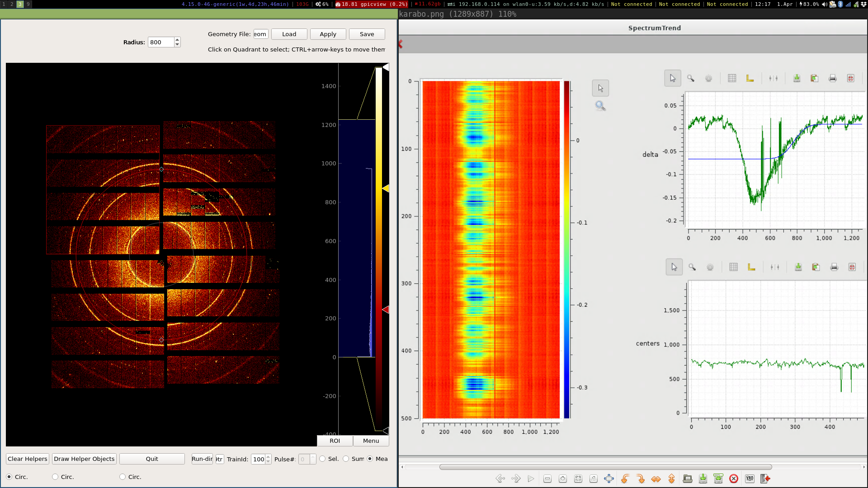Click gpicview horizontal scrollbar
Image resolution: width=868 pixels, height=488 pixels.
coord(606,467)
